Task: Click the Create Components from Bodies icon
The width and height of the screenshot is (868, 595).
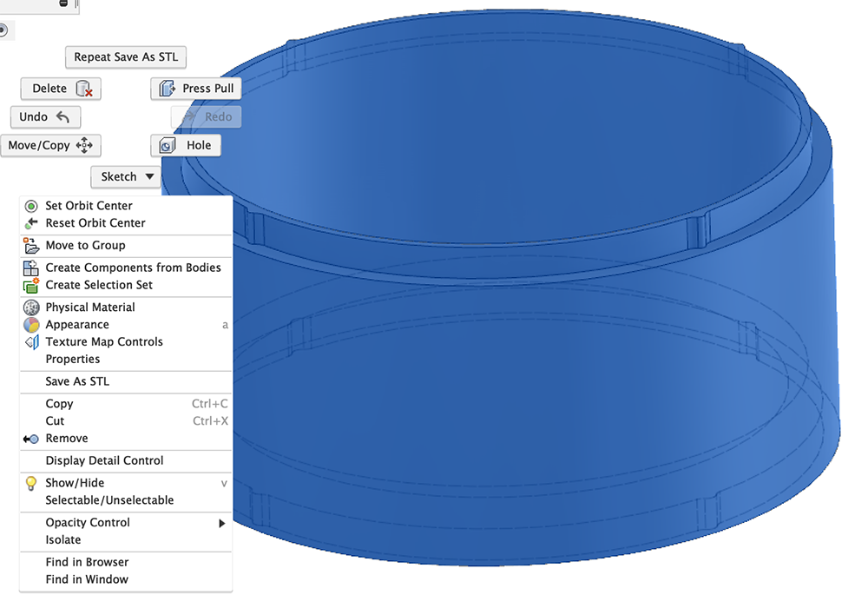Action: coord(31,268)
